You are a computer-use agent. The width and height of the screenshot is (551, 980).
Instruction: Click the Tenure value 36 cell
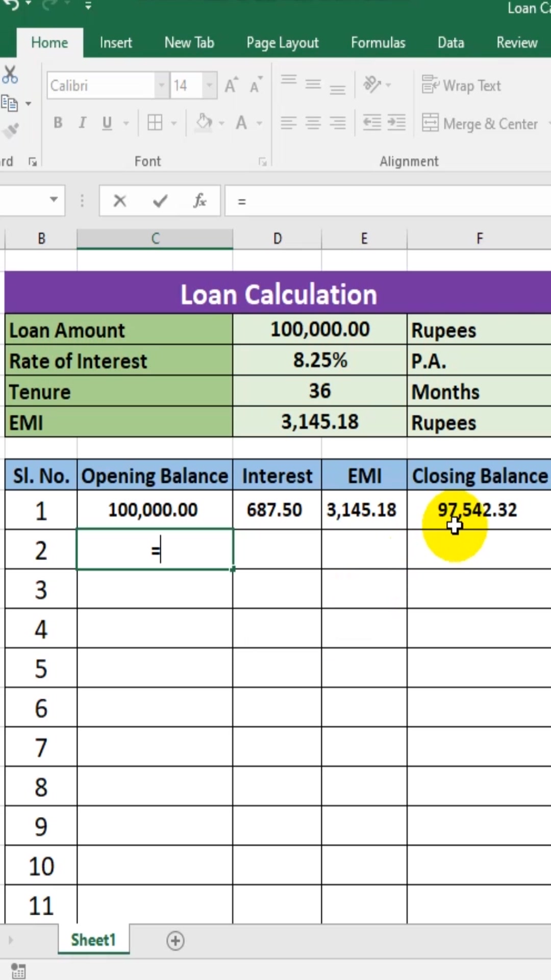(320, 391)
